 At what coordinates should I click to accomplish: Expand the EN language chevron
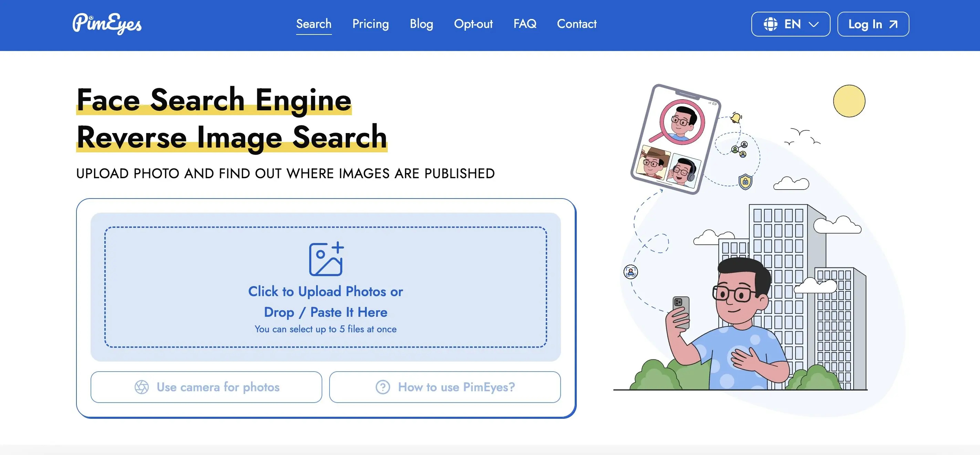tap(813, 24)
